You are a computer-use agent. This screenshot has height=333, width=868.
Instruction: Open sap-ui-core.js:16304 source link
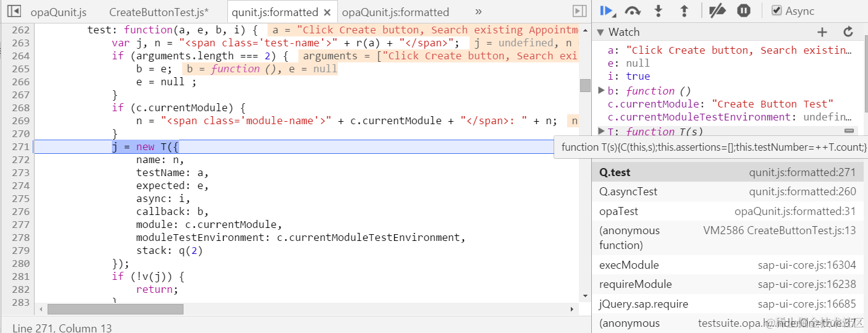tap(807, 265)
